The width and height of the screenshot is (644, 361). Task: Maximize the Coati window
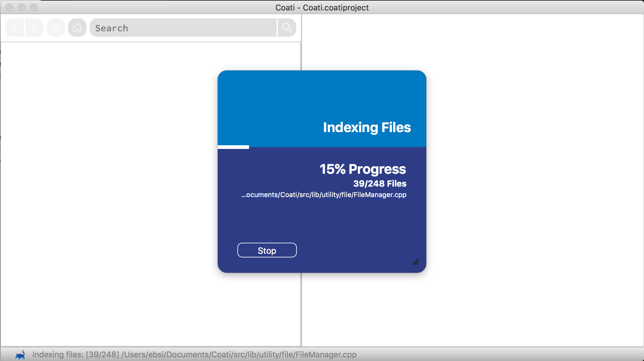coord(34,7)
